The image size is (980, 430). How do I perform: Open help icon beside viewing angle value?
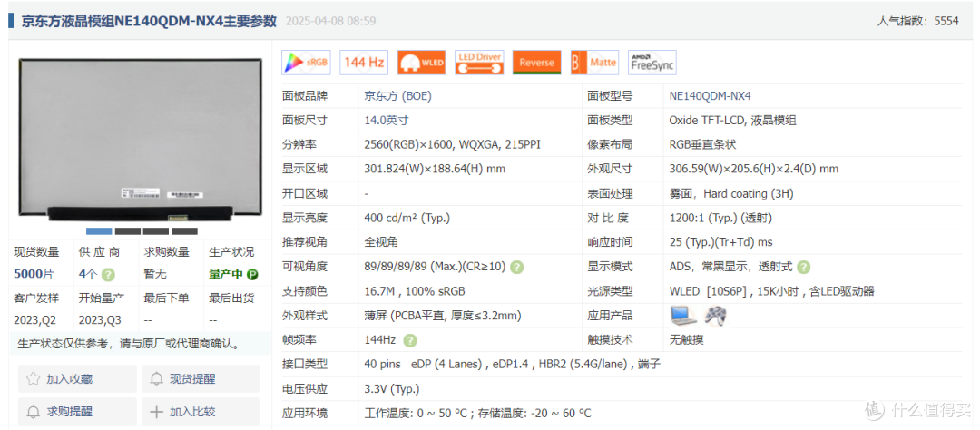tap(516, 267)
